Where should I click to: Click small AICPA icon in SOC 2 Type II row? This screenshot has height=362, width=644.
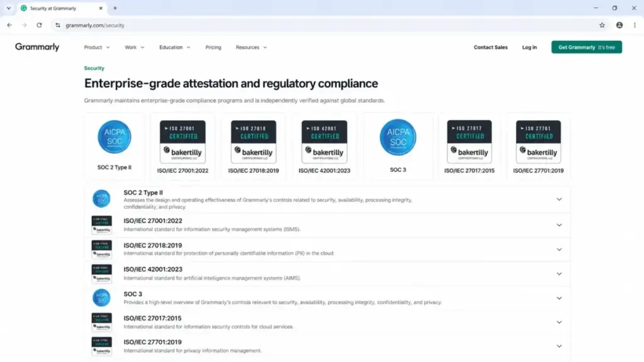[x=101, y=199]
